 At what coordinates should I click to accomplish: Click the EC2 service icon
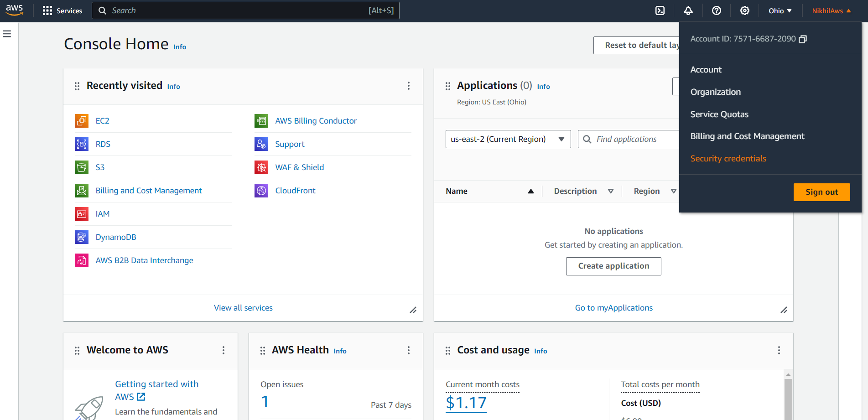tap(82, 121)
